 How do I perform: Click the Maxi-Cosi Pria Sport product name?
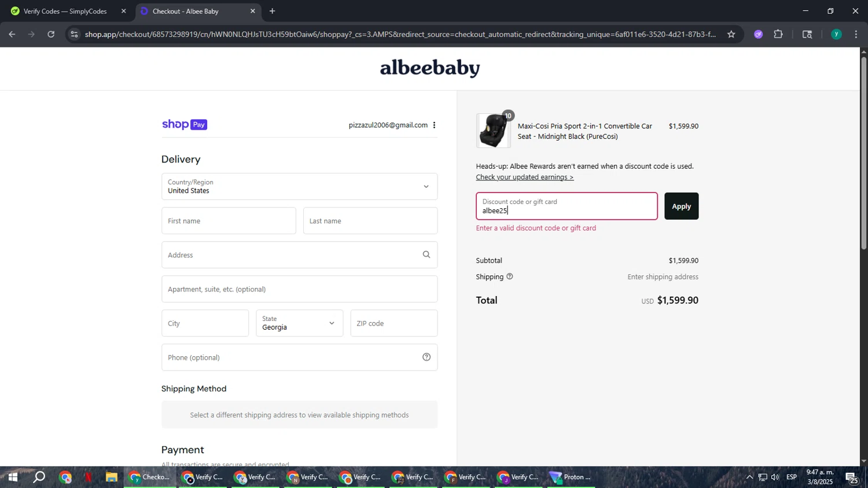pyautogui.click(x=584, y=131)
